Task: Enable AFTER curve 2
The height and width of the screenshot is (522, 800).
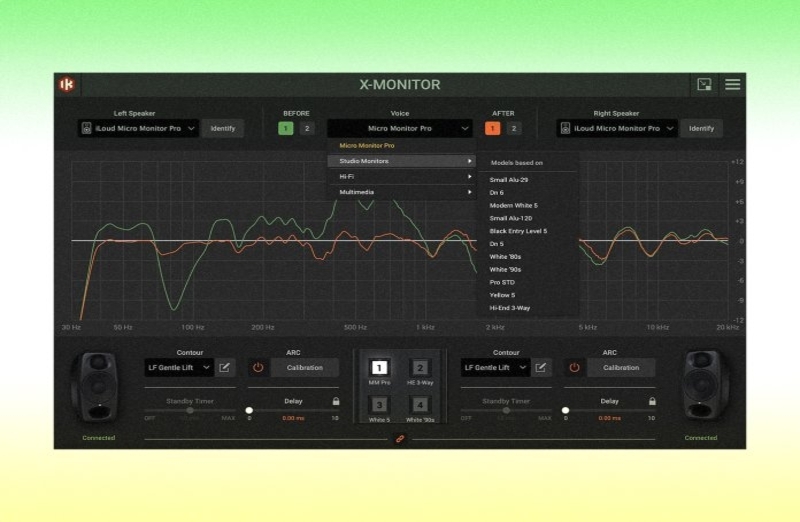Action: pos(514,129)
